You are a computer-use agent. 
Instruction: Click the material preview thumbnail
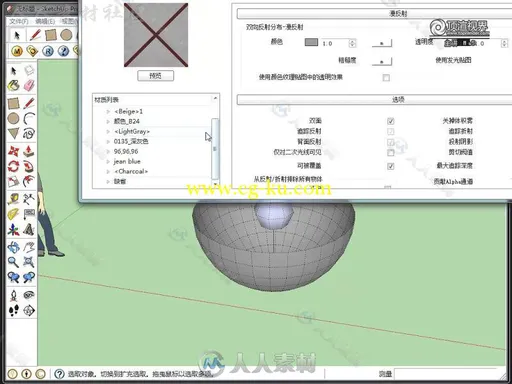(x=156, y=35)
